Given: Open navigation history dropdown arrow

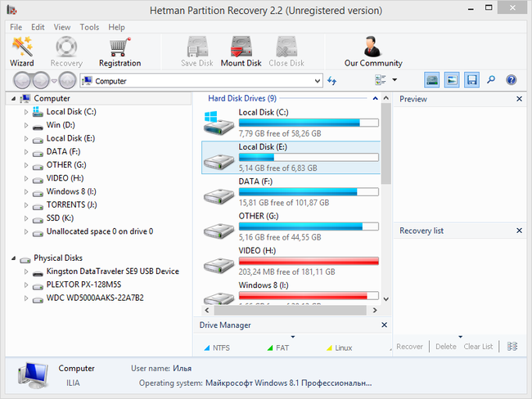Looking at the screenshot, I should (54, 81).
